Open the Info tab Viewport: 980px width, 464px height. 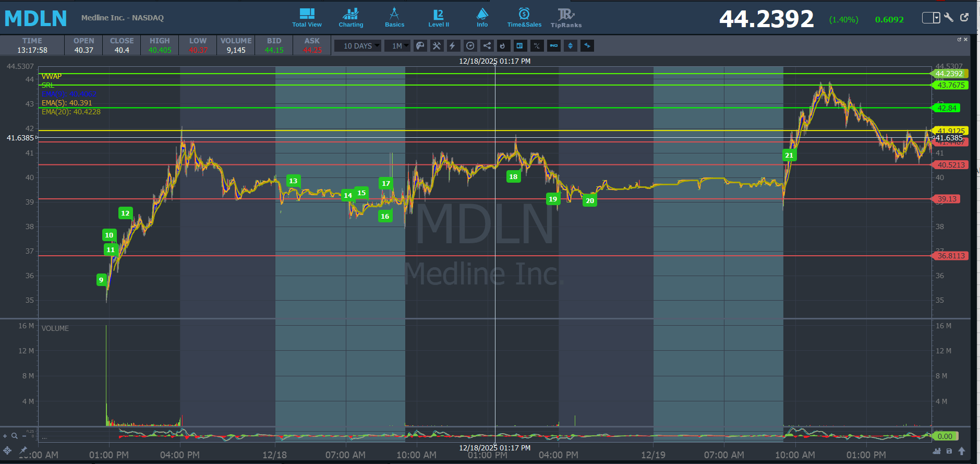point(482,18)
